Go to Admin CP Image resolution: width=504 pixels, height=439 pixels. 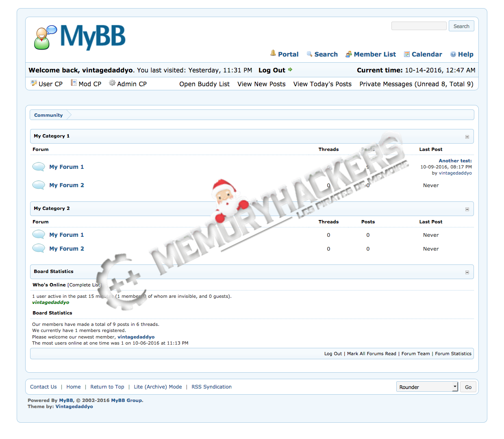tap(132, 84)
